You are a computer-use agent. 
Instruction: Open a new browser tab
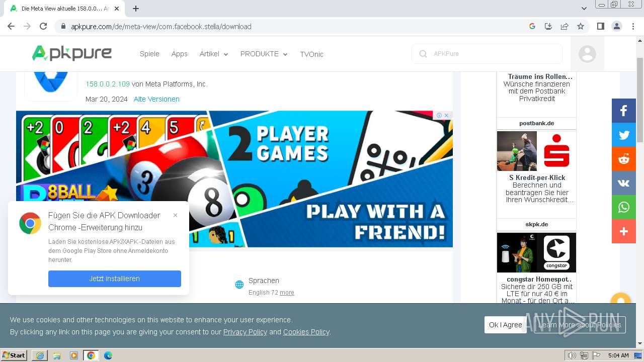pyautogui.click(x=136, y=9)
